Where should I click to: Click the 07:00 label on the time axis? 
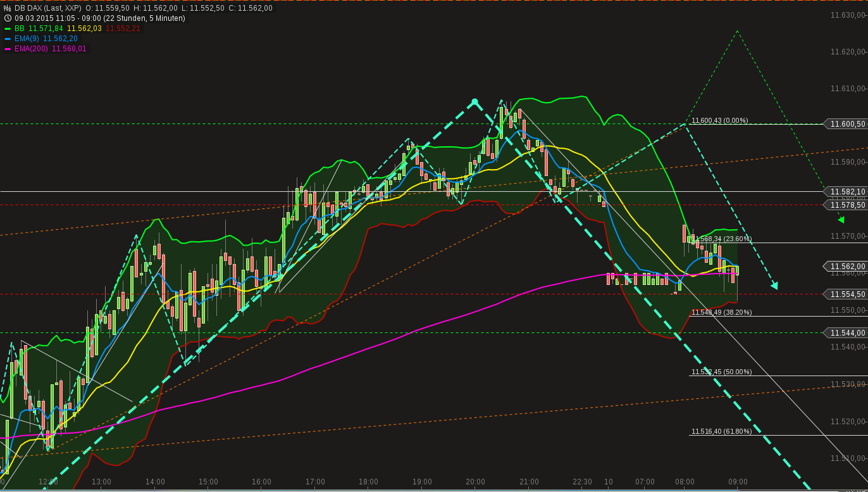(x=645, y=482)
